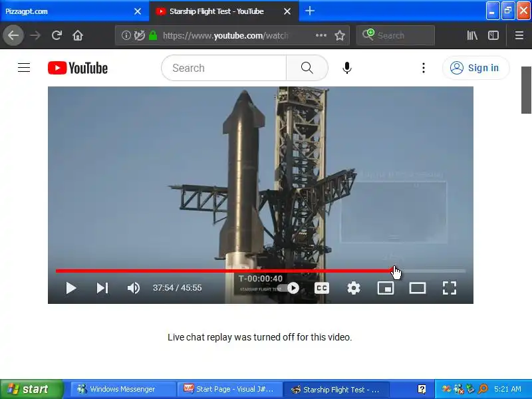Toggle the browser sidebar

point(493,35)
